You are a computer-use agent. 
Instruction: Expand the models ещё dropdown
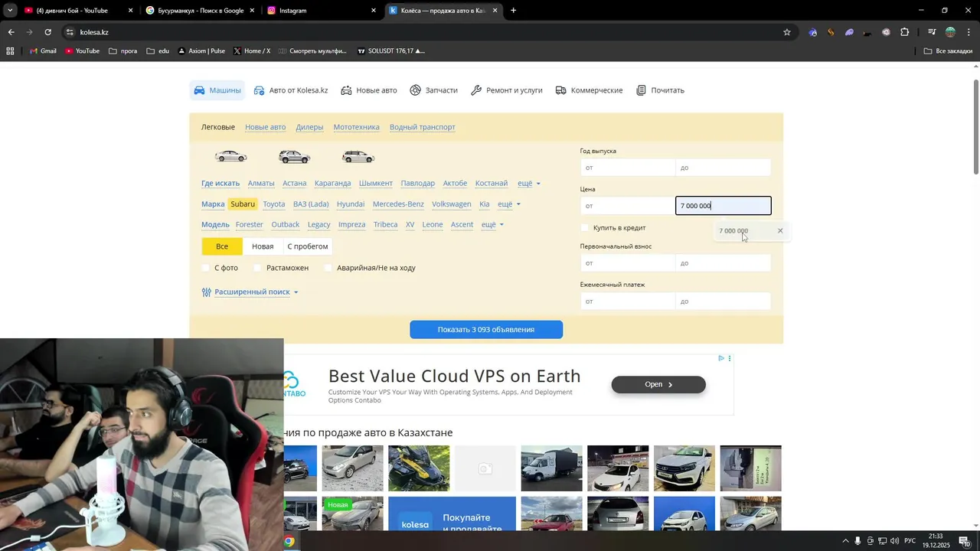[492, 225]
